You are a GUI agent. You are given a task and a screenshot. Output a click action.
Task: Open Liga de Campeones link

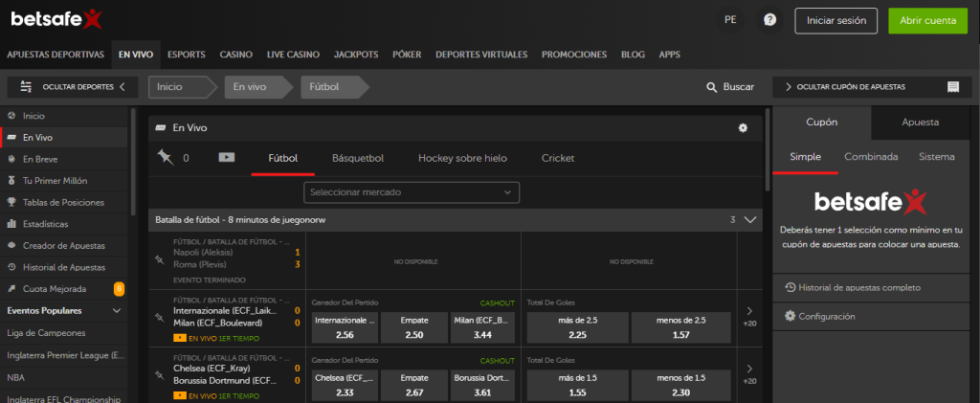click(x=46, y=333)
